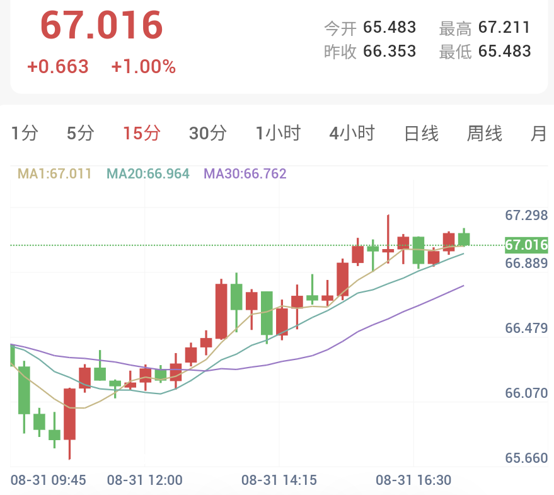
Task: Click the 今开 65.483 opening value
Action: point(370,28)
